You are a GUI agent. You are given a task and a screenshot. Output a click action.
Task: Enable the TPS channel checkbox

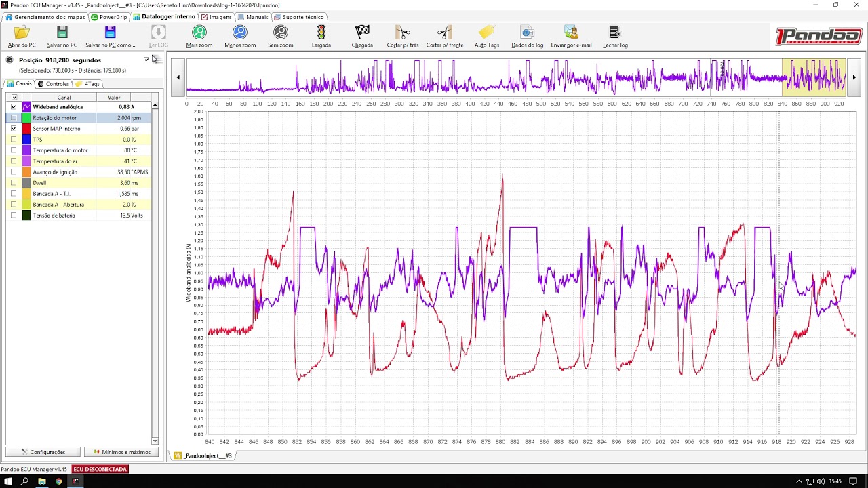[14, 140]
